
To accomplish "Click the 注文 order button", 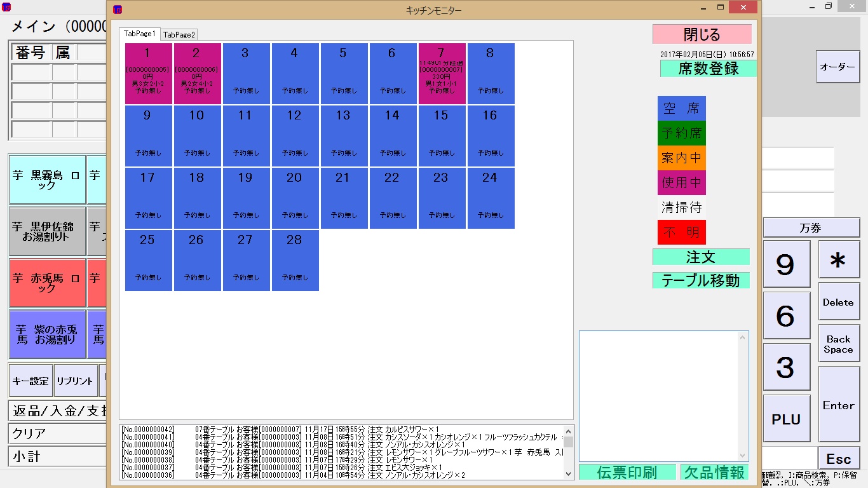I will pos(700,257).
